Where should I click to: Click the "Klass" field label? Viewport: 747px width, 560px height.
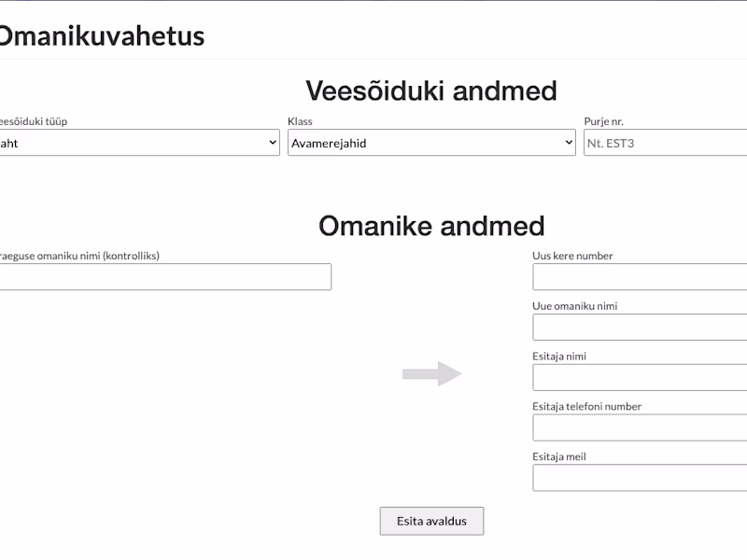coord(300,121)
